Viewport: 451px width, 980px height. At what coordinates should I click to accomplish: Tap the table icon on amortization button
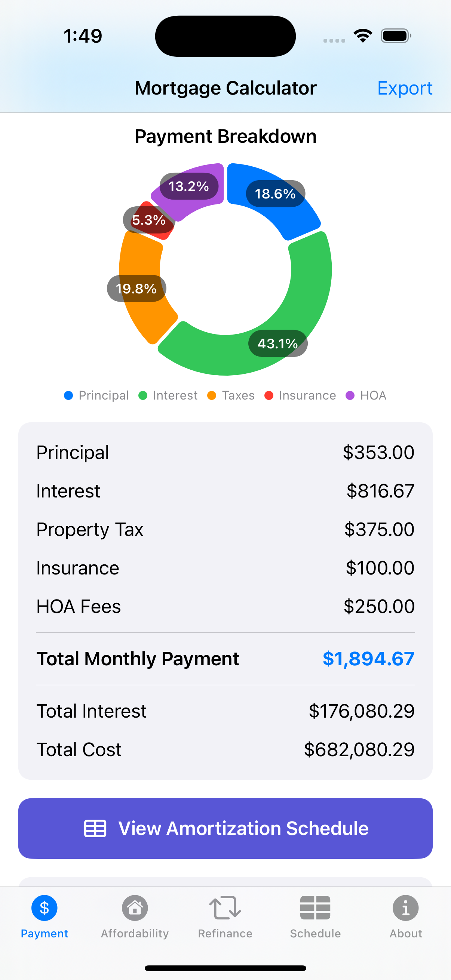[95, 828]
